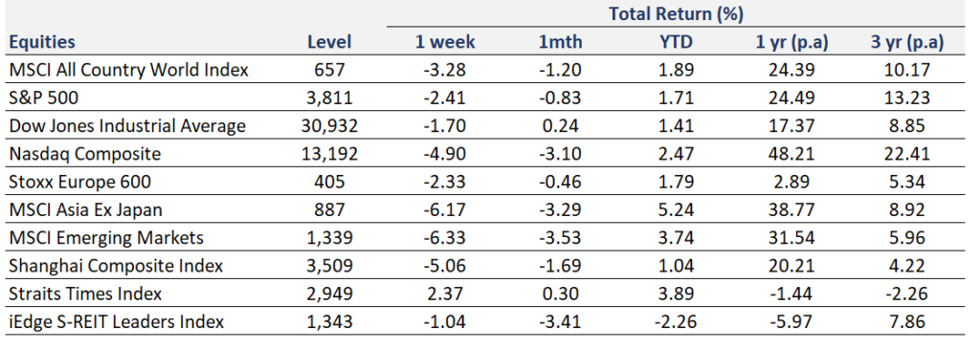The image size is (980, 349).
Task: Select the Stoxx Europe 600 label
Action: coord(80,182)
